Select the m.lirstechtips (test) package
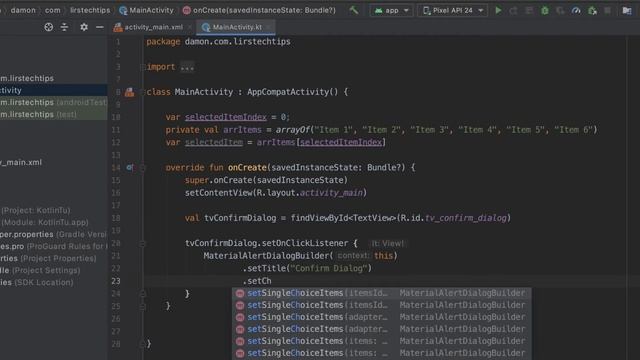Image resolution: width=640 pixels, height=360 pixels. click(53, 115)
